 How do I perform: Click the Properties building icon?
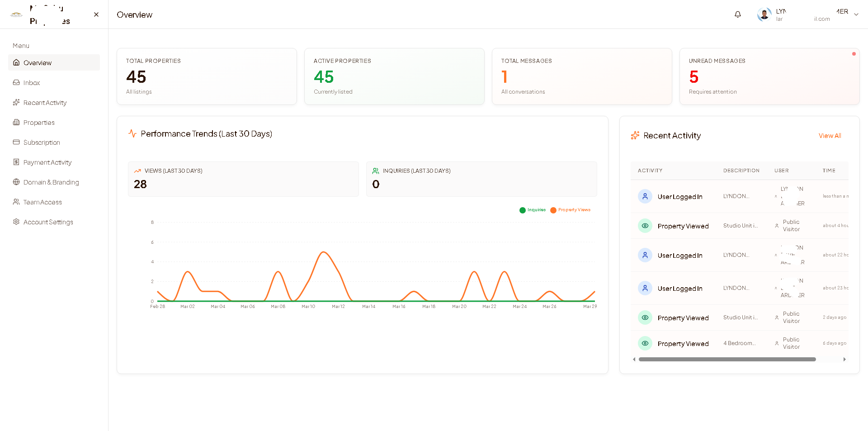pos(16,123)
